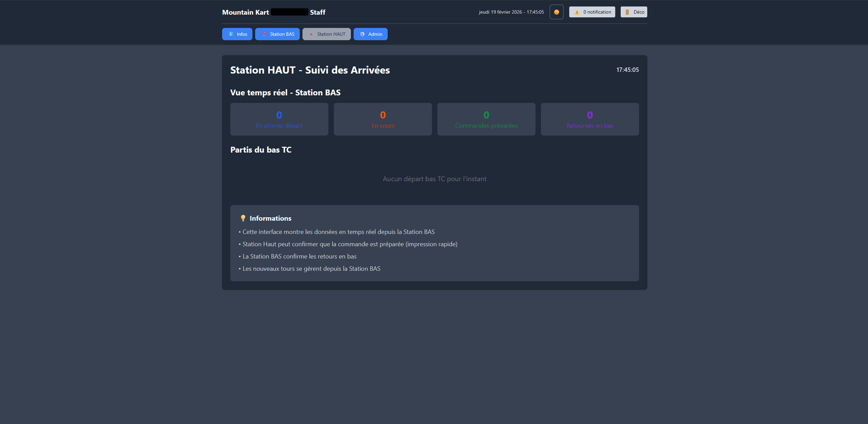Select the 'En attente départ' counter card
This screenshot has width=868, height=424.
(x=279, y=119)
